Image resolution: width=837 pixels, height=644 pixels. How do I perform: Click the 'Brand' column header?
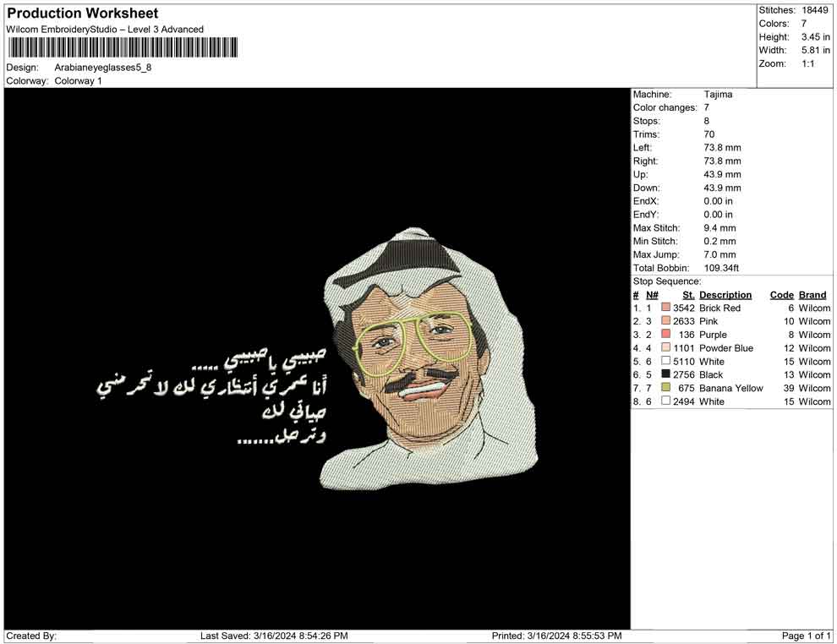(812, 295)
